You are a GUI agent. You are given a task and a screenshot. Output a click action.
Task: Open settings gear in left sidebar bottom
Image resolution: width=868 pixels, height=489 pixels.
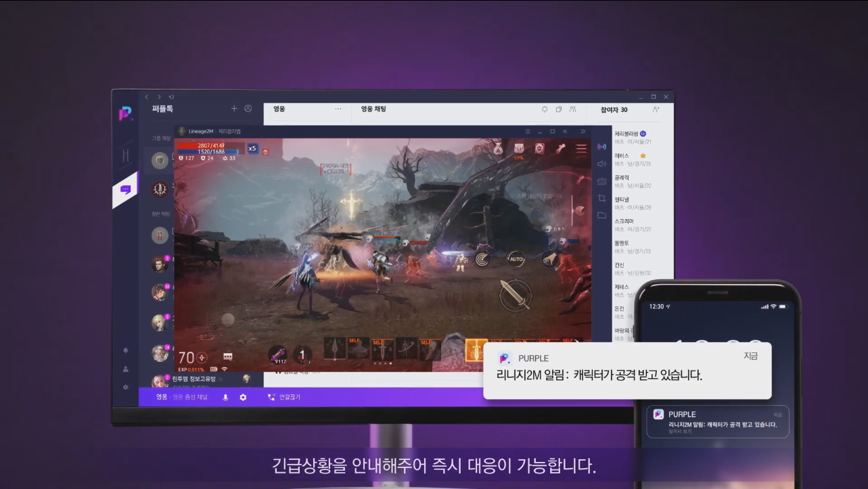coord(125,388)
